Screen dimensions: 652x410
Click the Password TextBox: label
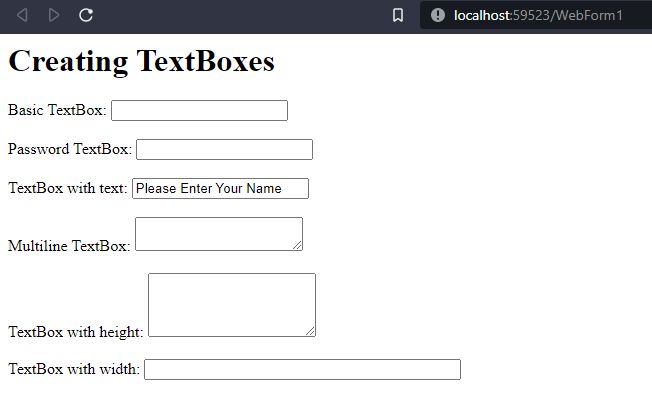[x=70, y=149]
